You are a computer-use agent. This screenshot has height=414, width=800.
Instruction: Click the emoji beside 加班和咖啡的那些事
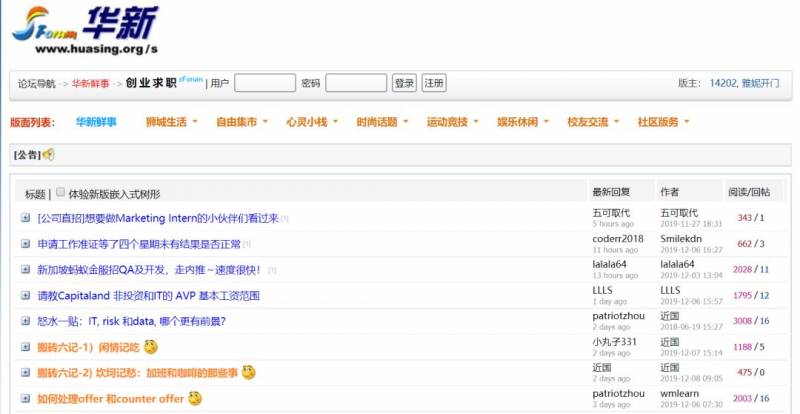click(248, 373)
